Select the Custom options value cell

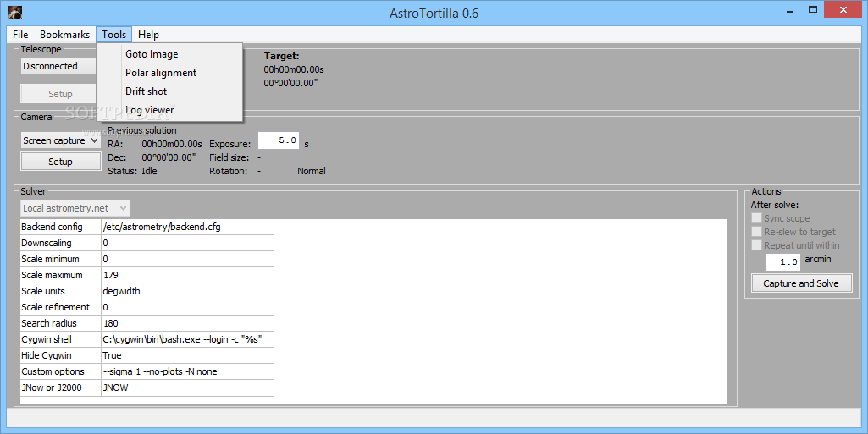188,371
